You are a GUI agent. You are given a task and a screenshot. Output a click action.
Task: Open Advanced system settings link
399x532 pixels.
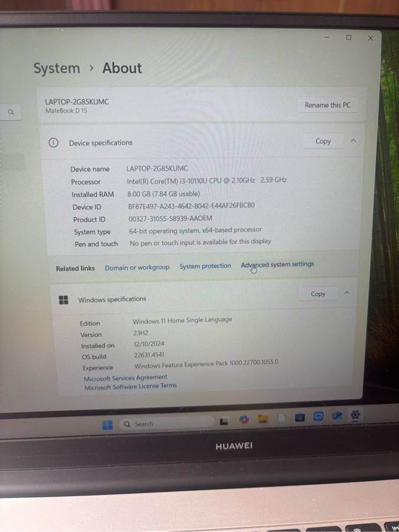pyautogui.click(x=278, y=264)
